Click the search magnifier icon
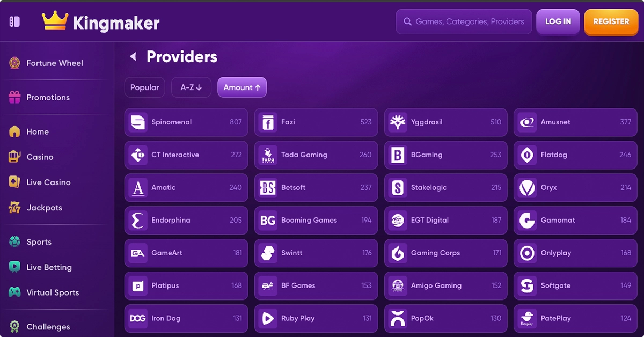Viewport: 644px width, 337px height. pos(407,22)
